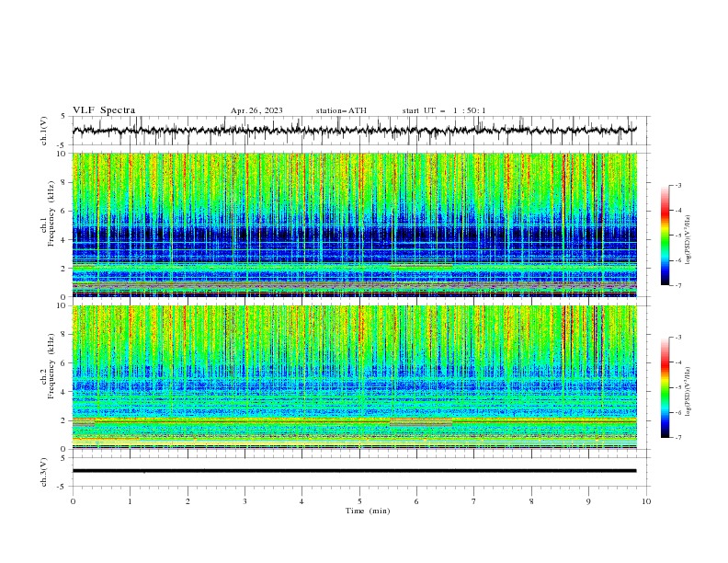Click the "-4" tick on the ch.2 color bar
Viewport: 728px width, 563px height.
677,362
